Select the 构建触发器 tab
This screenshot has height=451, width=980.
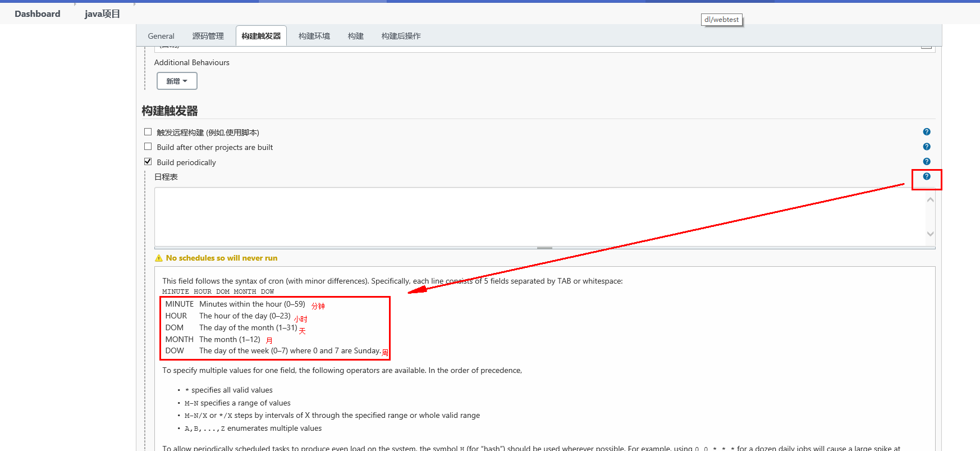[x=261, y=36]
